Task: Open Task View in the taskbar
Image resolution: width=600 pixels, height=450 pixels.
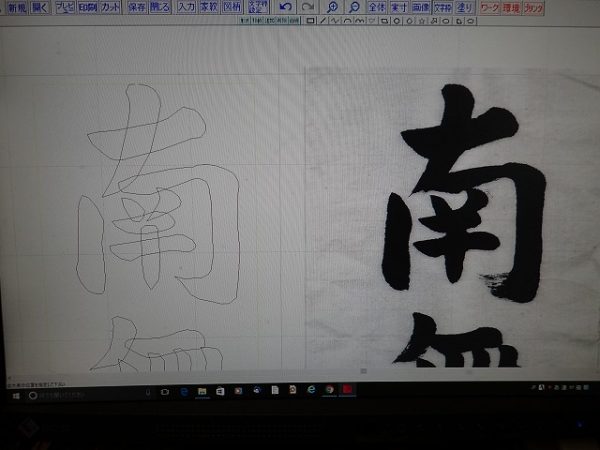Action: tap(165, 392)
